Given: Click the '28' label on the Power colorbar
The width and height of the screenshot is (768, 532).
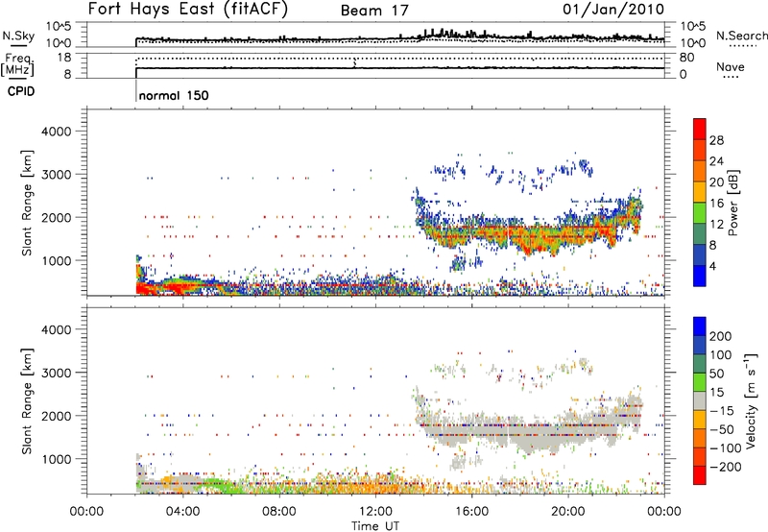Looking at the screenshot, I should [x=716, y=140].
